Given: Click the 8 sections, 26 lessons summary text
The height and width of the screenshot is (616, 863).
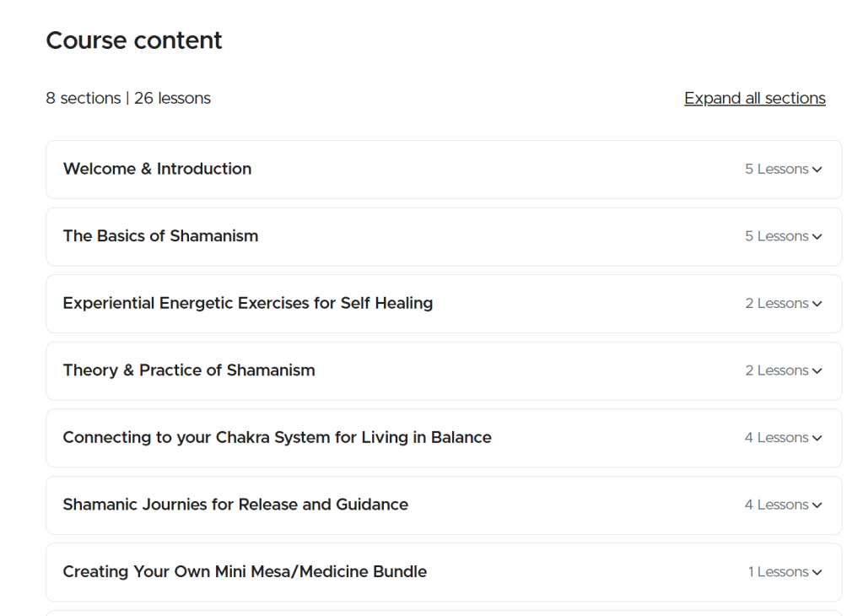Looking at the screenshot, I should pyautogui.click(x=128, y=99).
